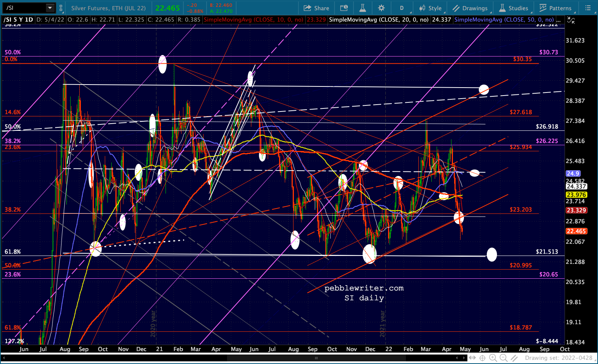Click the zoom out magnifier icon

(x=503, y=358)
